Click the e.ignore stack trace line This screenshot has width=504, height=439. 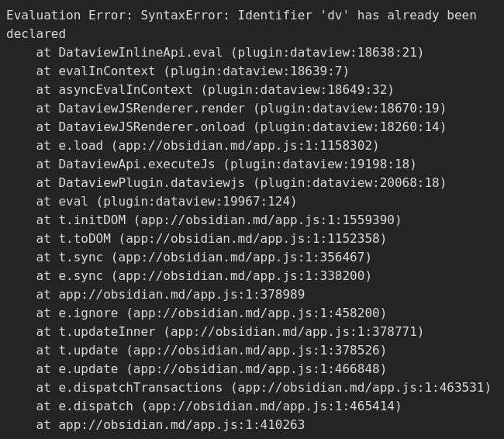211,313
